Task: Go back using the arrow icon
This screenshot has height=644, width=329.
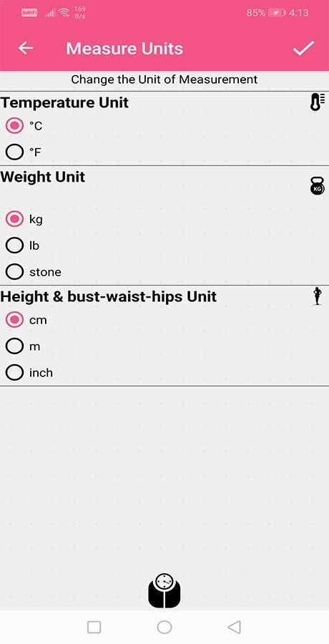Action: coord(26,48)
